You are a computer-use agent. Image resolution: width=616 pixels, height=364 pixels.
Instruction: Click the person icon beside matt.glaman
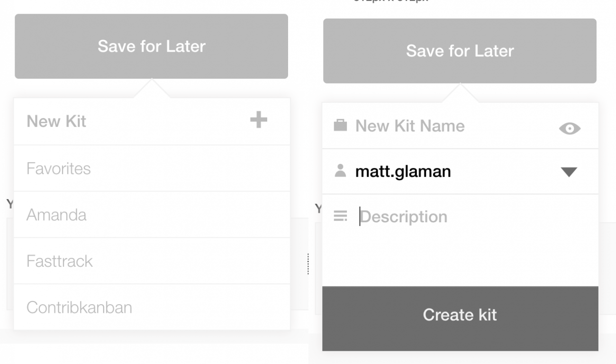[x=340, y=171]
